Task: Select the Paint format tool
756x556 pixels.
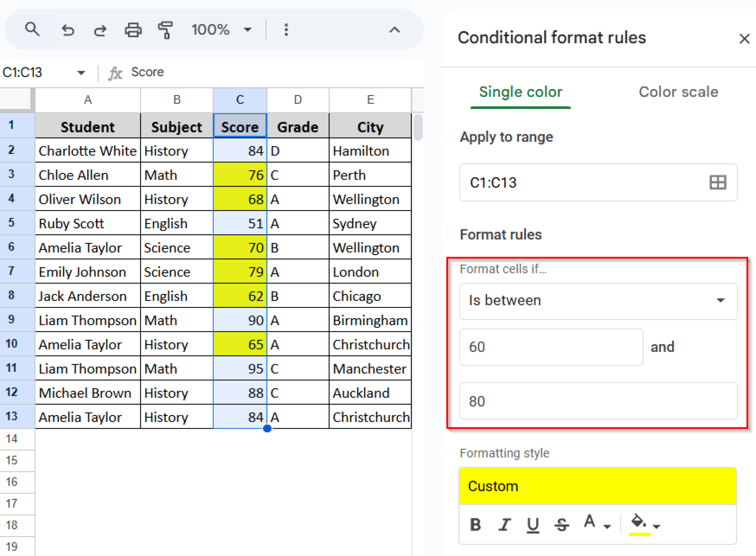Action: pyautogui.click(x=165, y=30)
